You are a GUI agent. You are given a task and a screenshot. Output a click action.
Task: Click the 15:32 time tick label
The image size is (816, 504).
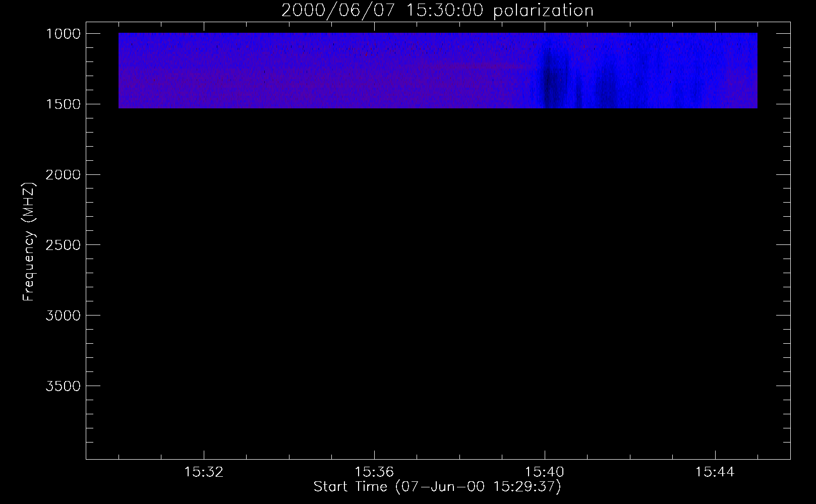[204, 472]
